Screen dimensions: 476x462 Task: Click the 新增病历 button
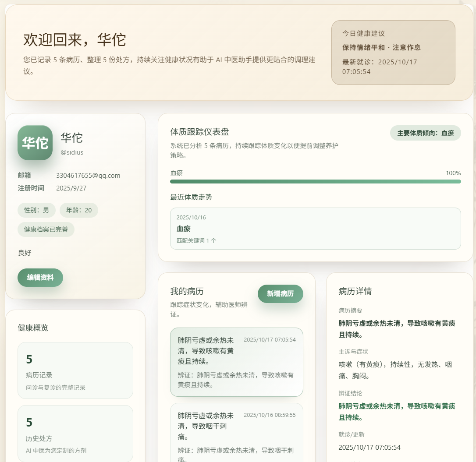pyautogui.click(x=280, y=293)
